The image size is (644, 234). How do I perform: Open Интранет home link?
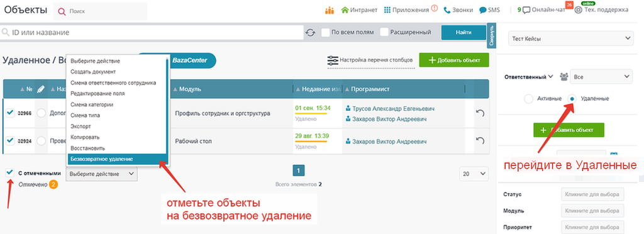pos(359,10)
